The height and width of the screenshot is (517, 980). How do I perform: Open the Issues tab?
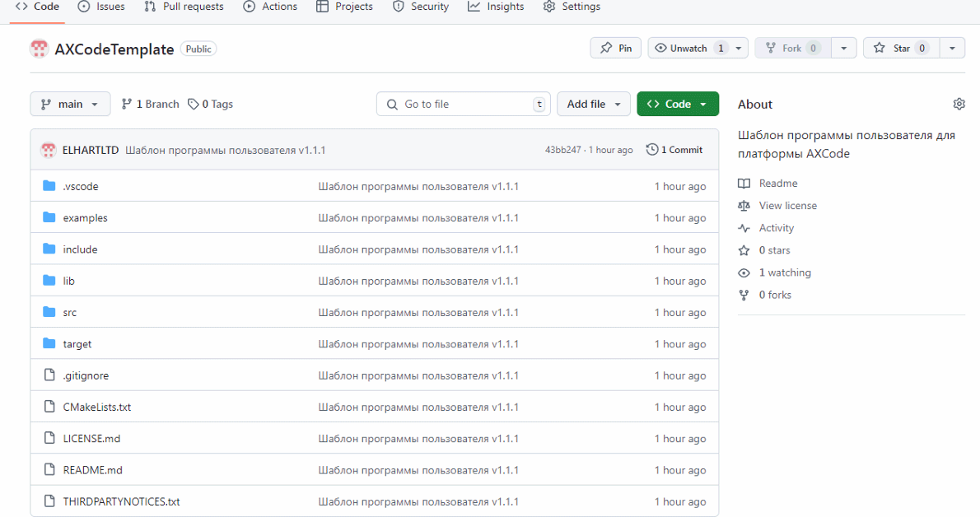(x=101, y=7)
